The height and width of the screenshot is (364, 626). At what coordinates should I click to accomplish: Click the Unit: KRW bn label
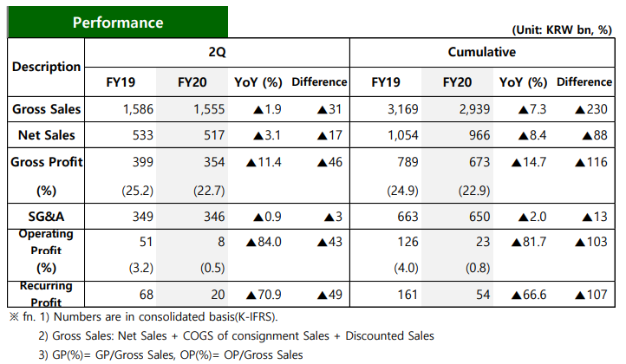562,30
